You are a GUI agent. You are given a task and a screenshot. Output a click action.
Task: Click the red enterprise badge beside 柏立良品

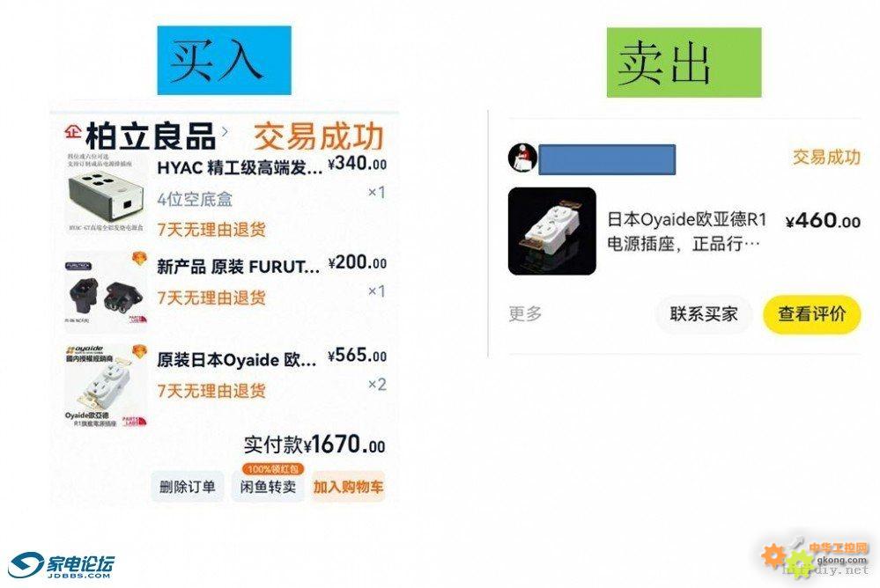click(72, 131)
